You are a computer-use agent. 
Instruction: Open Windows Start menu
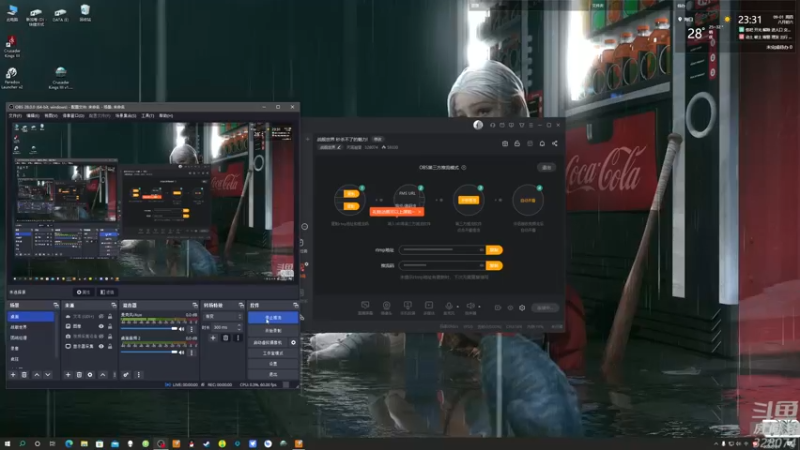[7, 444]
